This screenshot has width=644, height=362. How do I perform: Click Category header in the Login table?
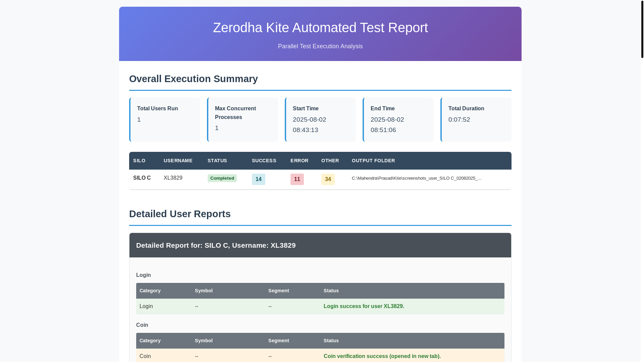150,291
